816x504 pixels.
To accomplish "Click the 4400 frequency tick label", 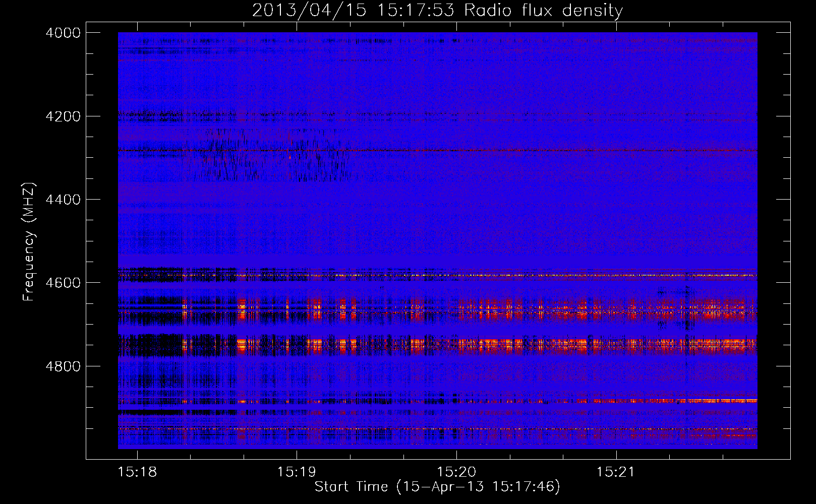I will 63,200.
